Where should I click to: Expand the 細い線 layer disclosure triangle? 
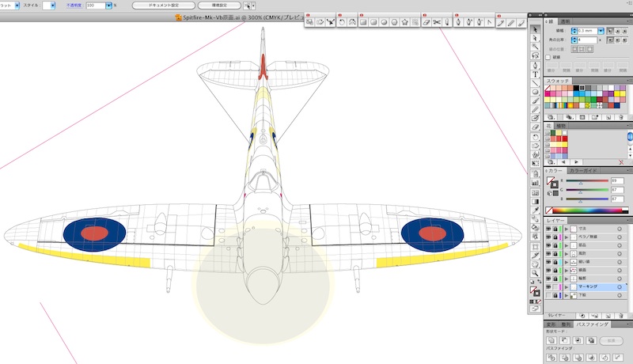(566, 262)
